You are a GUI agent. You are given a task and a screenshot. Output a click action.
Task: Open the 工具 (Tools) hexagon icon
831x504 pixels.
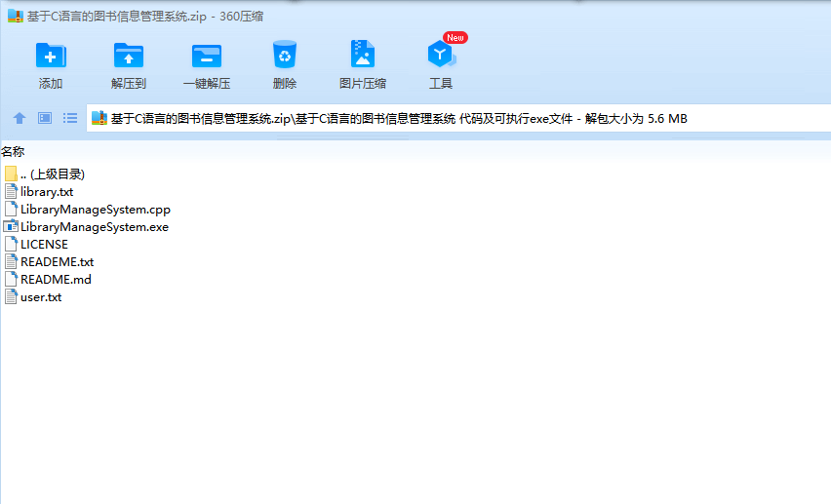pos(441,54)
